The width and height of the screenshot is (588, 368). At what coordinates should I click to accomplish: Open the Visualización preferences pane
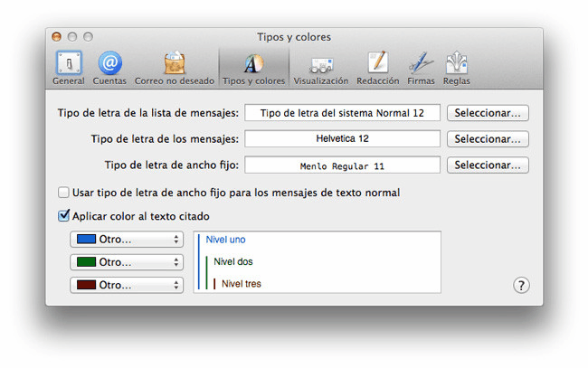coord(320,65)
